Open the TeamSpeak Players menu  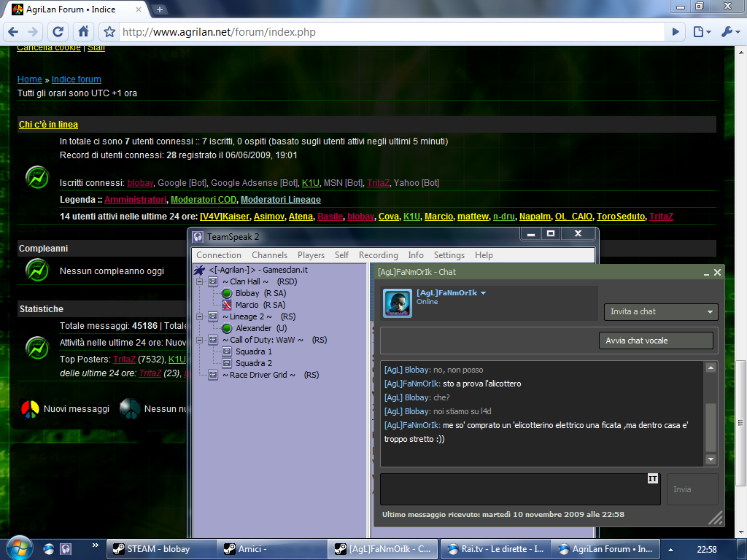point(311,255)
